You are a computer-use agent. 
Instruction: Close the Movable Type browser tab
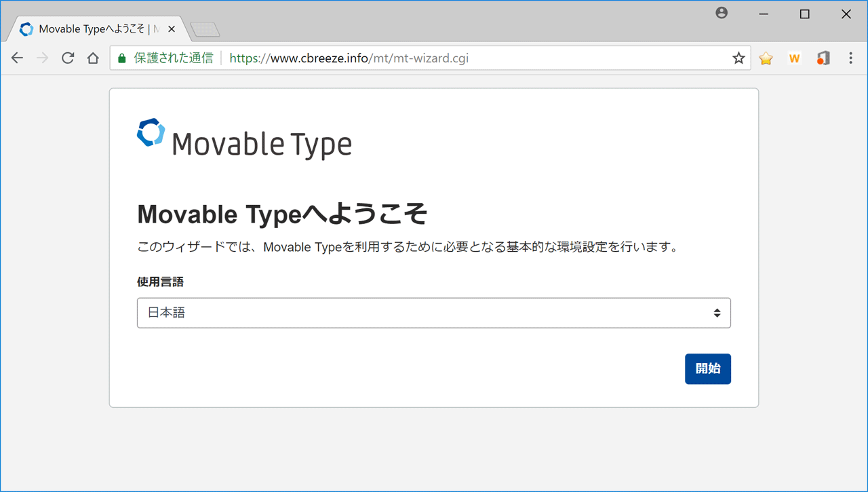click(x=172, y=29)
